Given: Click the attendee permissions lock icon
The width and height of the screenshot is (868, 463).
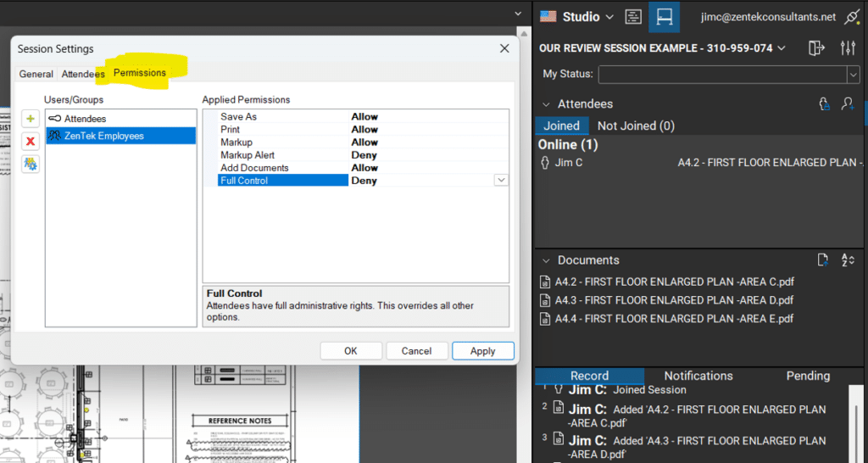Looking at the screenshot, I should click(824, 103).
